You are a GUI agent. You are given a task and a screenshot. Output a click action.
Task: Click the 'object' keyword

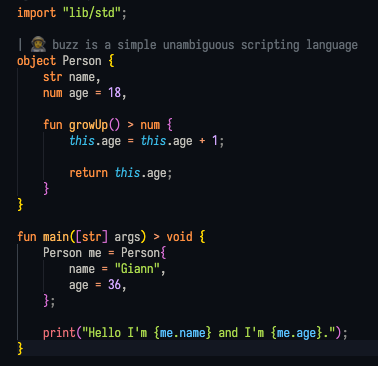point(36,61)
